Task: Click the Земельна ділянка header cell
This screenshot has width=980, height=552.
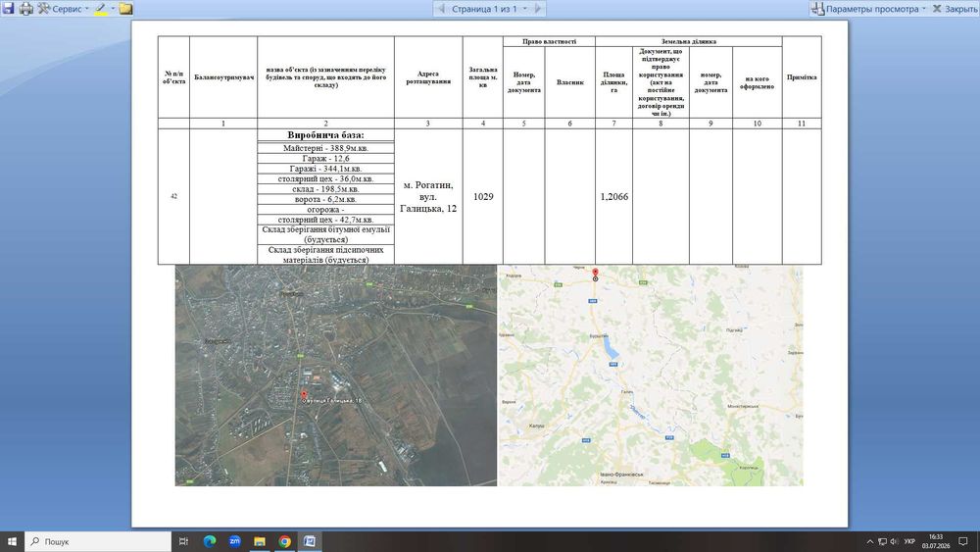Action: click(x=689, y=41)
